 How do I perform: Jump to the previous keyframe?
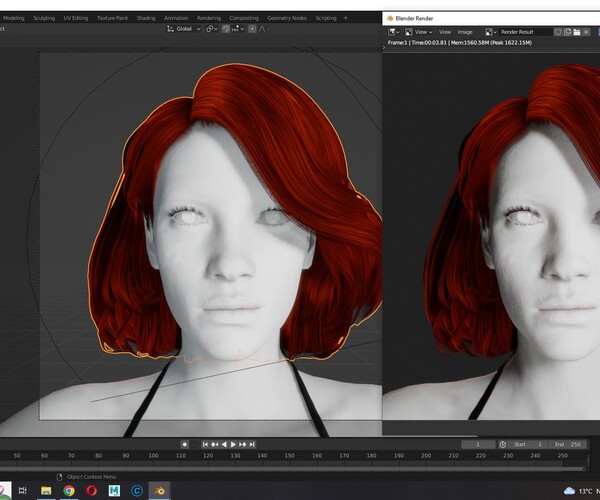[215, 444]
